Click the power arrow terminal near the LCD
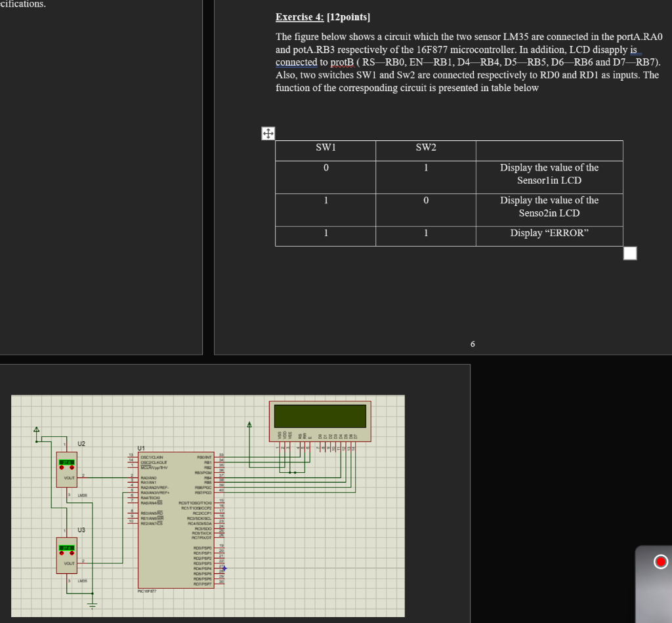672x623 pixels. 249,425
